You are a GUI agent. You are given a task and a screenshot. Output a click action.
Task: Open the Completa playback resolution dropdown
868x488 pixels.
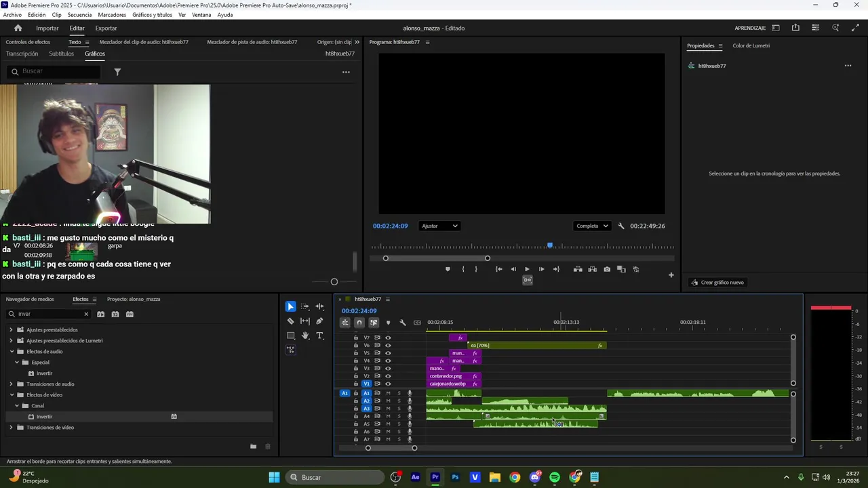coord(592,226)
